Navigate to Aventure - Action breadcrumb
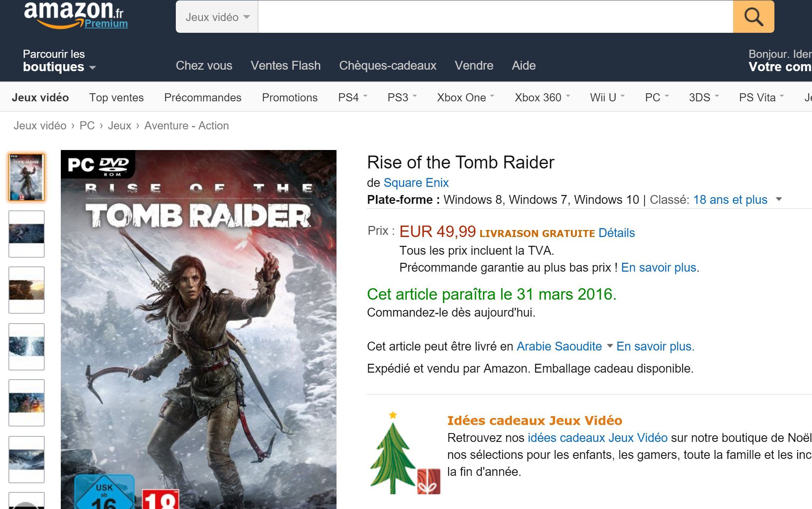Image resolution: width=812 pixels, height=509 pixels. tap(187, 126)
